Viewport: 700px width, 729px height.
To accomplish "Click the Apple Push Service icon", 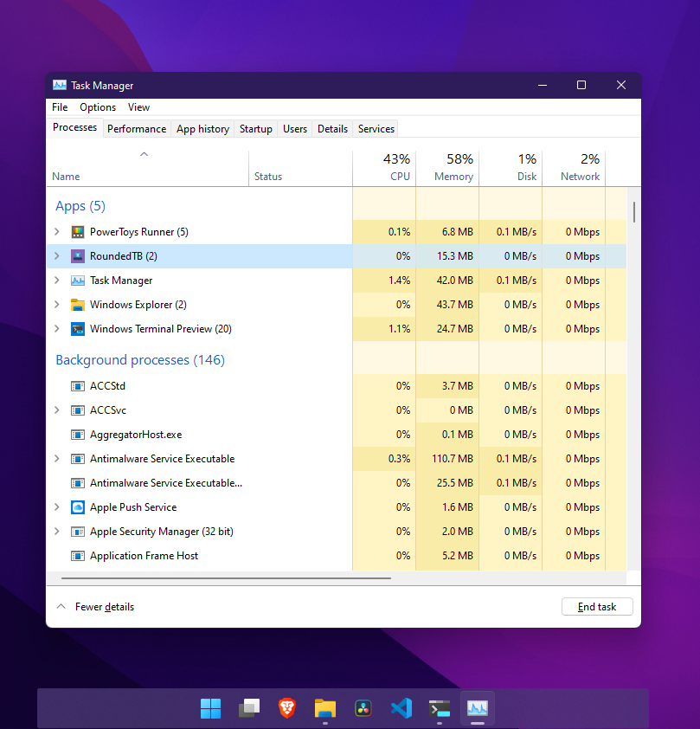I will [78, 507].
